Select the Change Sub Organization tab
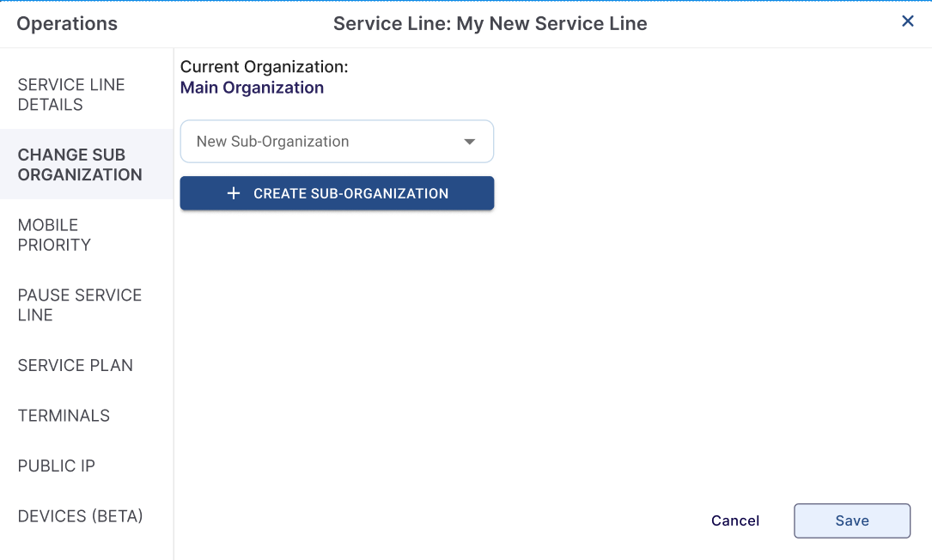932x560 pixels. click(x=80, y=164)
